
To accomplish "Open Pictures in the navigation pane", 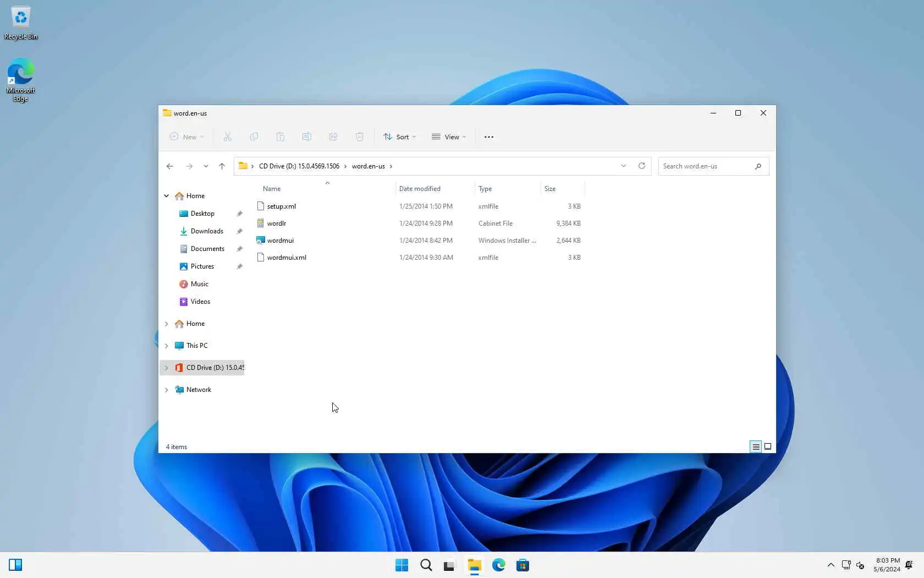I will coord(202,266).
